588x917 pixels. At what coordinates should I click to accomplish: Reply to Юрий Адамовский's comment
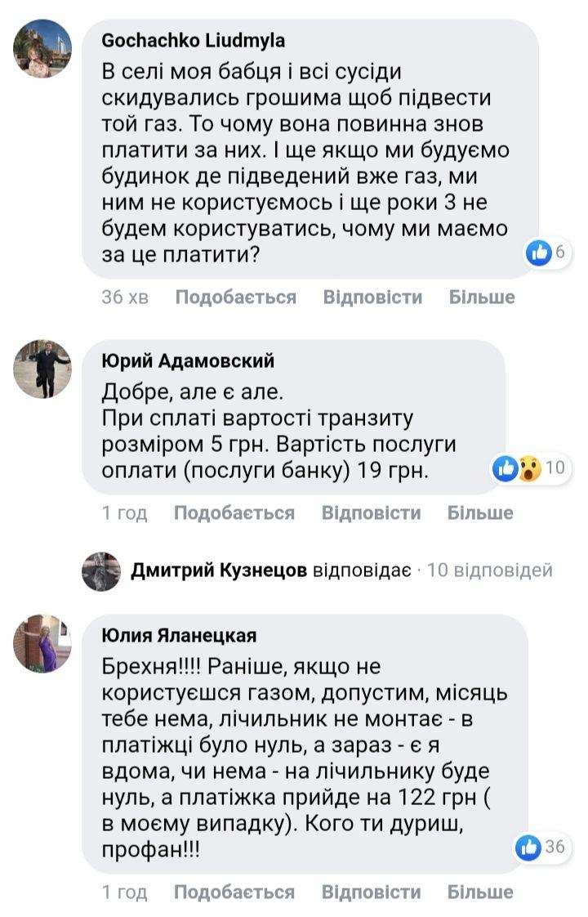(371, 512)
